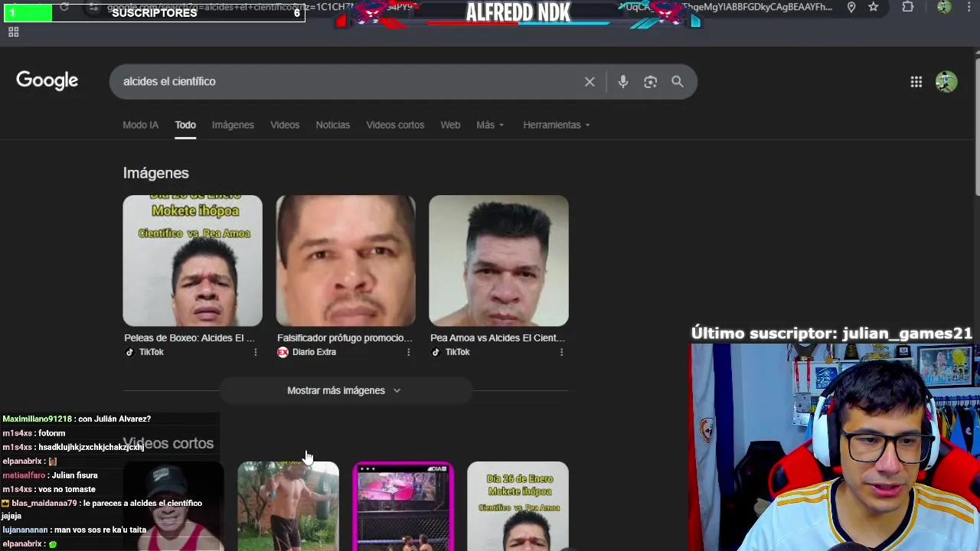Open 'Peleas de Boxeo: Alcides El ...' link
980x551 pixels.
(189, 337)
